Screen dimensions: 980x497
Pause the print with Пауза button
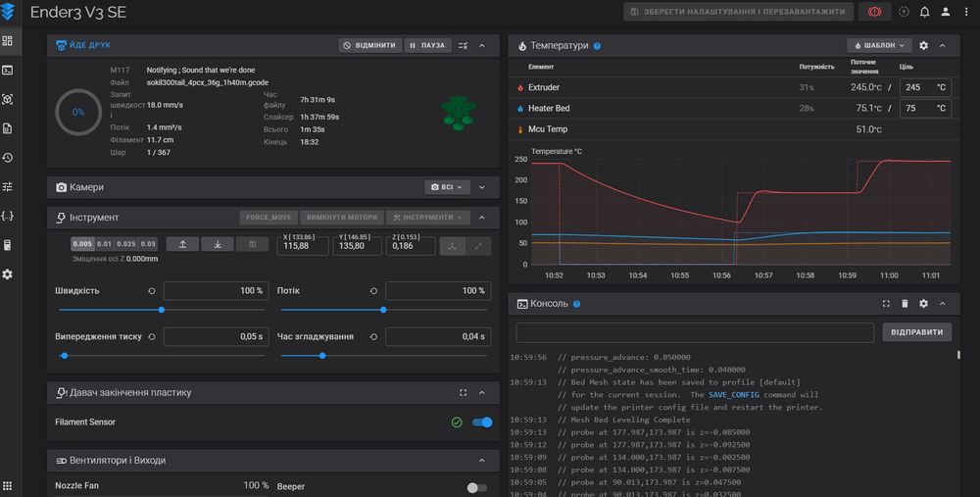pyautogui.click(x=426, y=45)
